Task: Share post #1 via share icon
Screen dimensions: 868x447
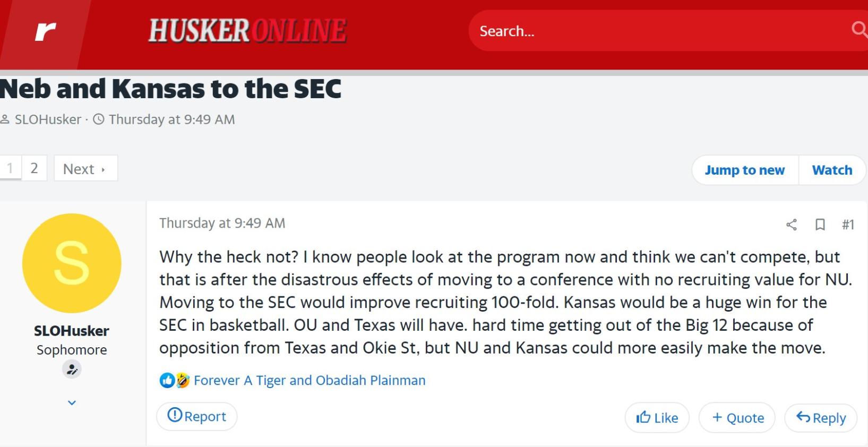Action: (791, 225)
